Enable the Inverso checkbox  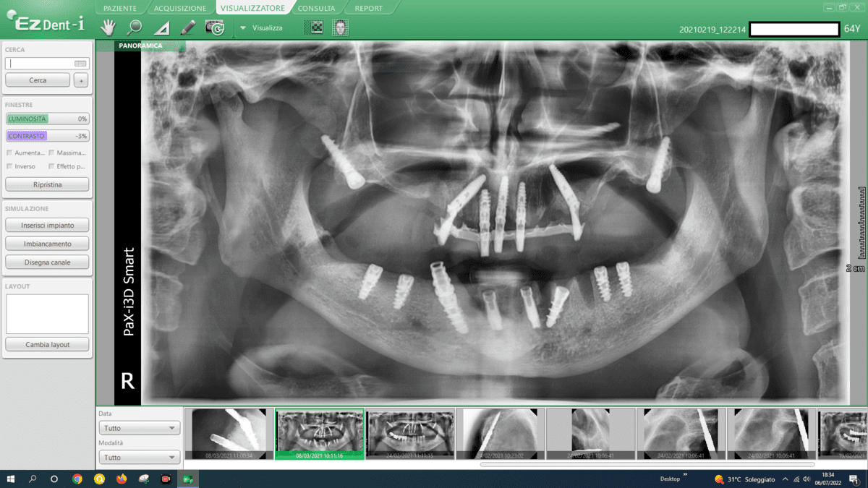9,166
